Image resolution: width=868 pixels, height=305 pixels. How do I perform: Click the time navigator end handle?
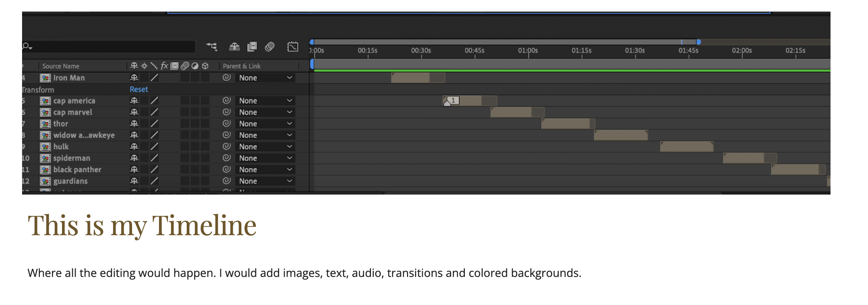pos(698,42)
